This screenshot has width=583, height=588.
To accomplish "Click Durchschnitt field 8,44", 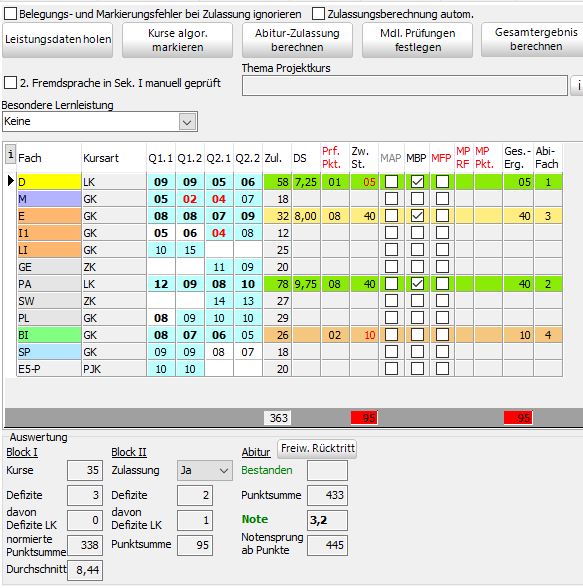I will pyautogui.click(x=85, y=570).
